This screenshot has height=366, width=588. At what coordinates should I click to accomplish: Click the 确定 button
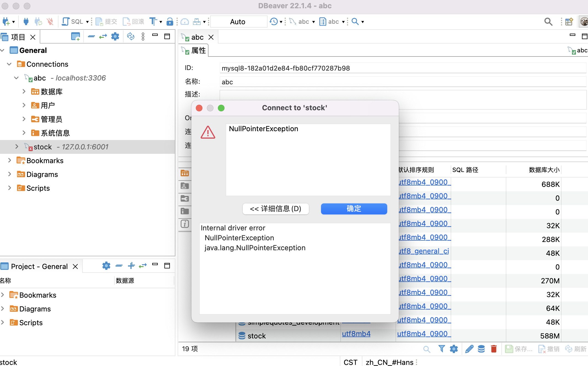point(354,209)
